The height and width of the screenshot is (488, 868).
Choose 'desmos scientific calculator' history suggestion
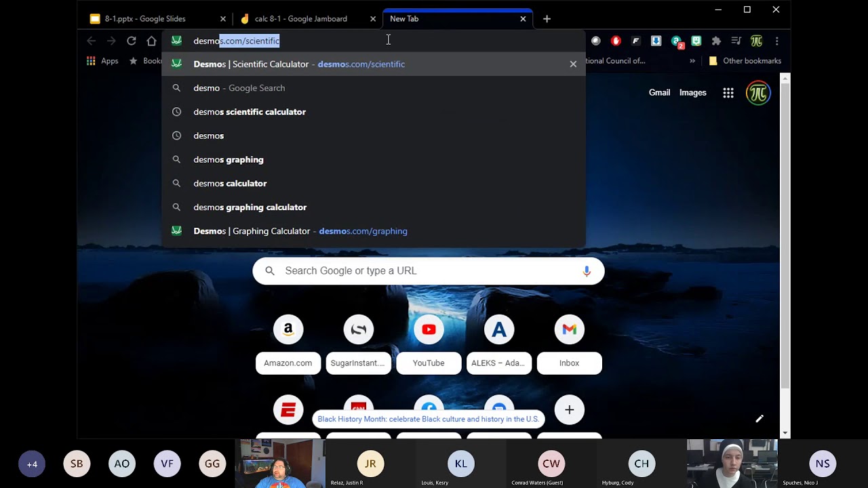tap(373, 112)
